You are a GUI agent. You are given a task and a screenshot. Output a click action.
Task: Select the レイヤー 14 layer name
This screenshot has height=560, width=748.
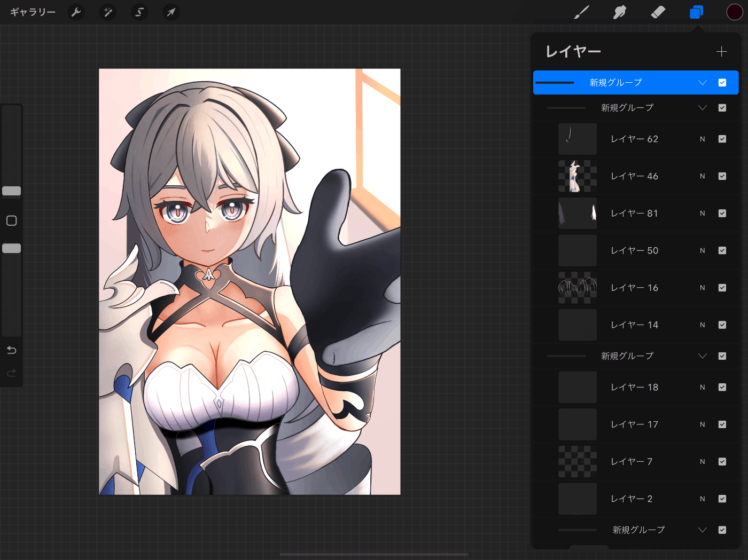635,325
